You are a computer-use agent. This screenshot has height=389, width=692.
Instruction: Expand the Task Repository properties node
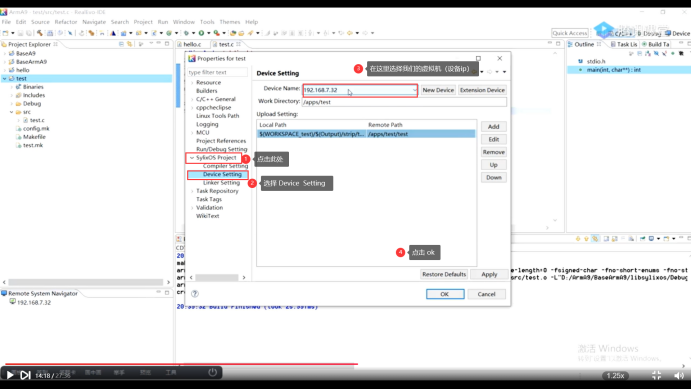click(192, 191)
